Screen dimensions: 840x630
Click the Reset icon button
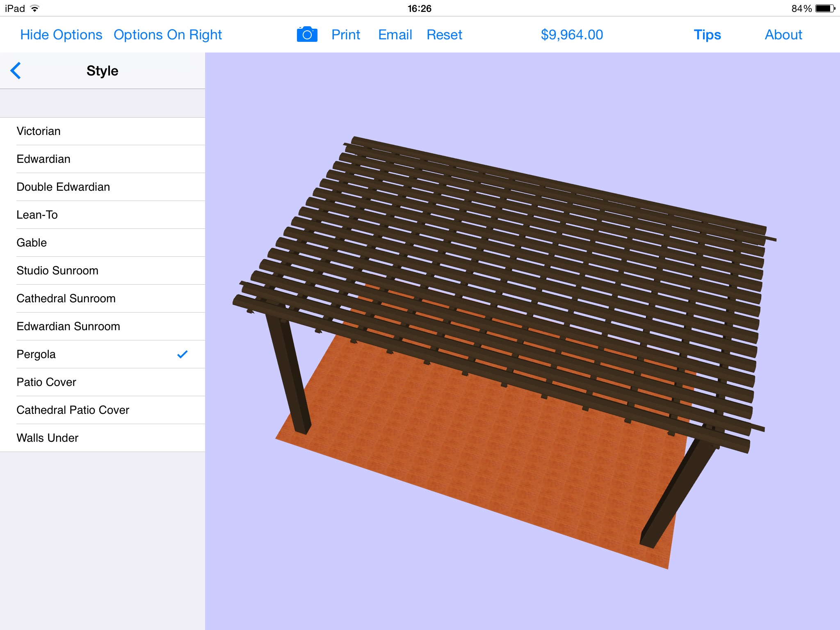tap(445, 34)
